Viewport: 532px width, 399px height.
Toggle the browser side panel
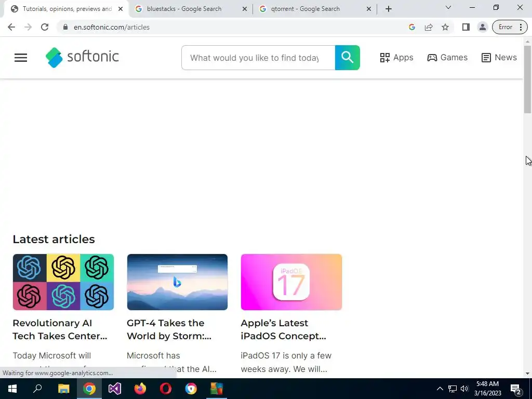point(466,27)
